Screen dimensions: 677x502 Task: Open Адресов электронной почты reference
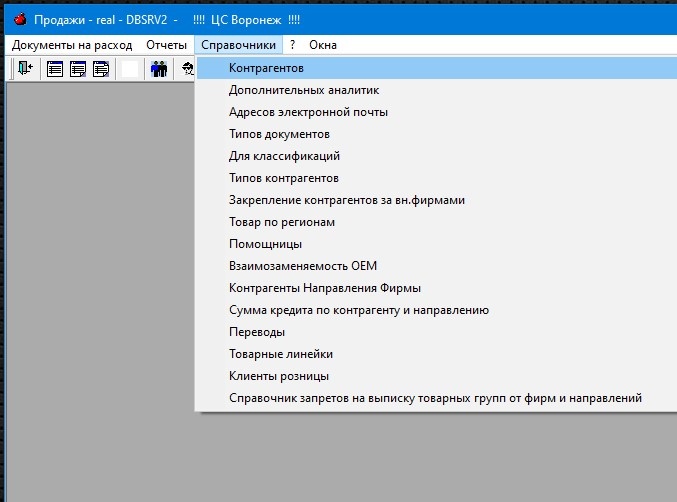click(437, 112)
